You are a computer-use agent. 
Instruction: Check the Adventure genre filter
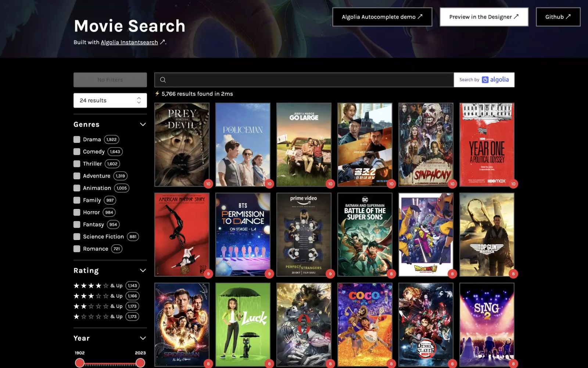tap(77, 176)
